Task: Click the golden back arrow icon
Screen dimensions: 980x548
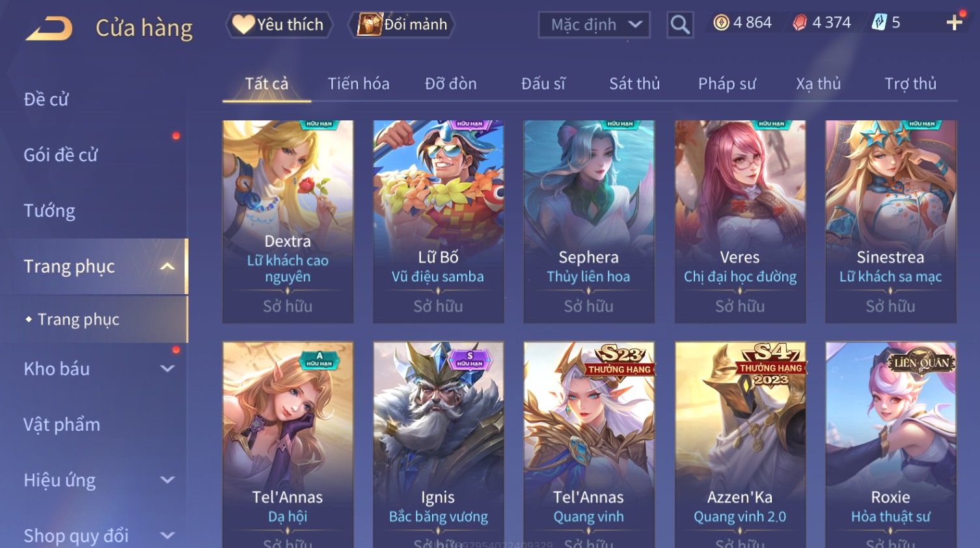Action: pos(49,28)
